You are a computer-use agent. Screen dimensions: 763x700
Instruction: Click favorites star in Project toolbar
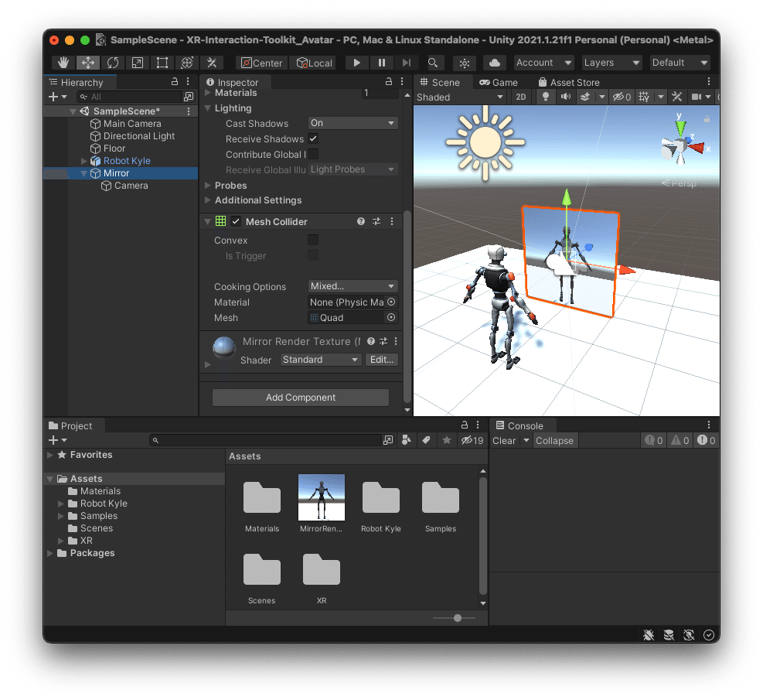(446, 440)
